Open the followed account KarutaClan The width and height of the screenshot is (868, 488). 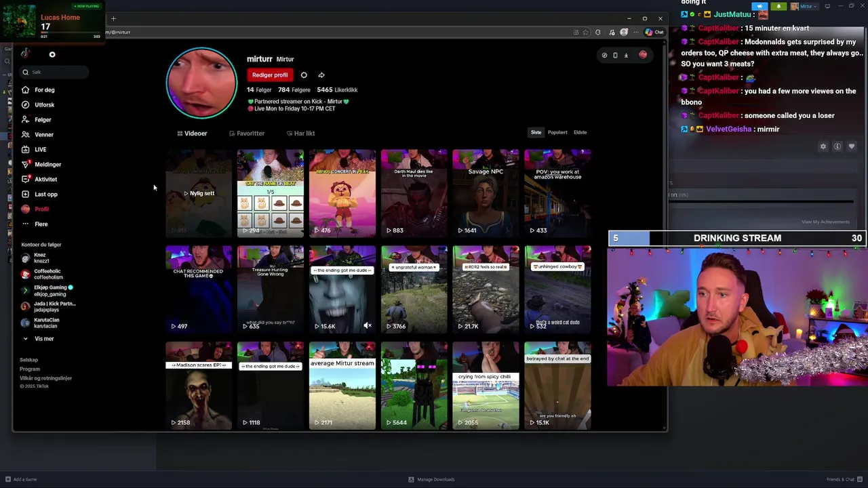coord(41,323)
